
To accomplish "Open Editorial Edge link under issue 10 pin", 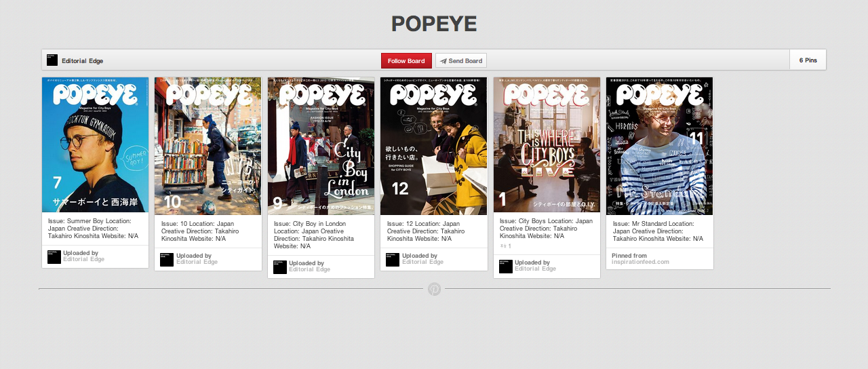I will tap(197, 262).
